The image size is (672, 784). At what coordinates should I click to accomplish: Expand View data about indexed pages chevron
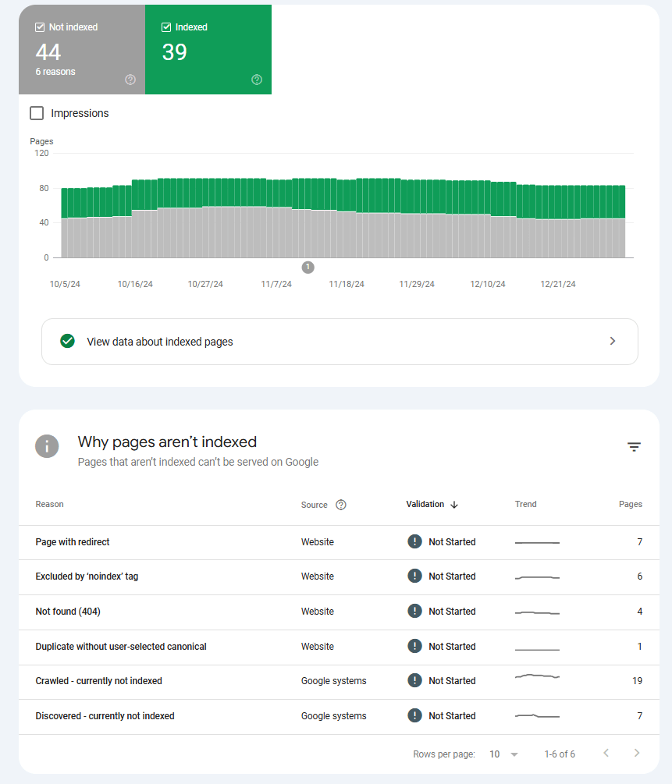pyautogui.click(x=613, y=341)
